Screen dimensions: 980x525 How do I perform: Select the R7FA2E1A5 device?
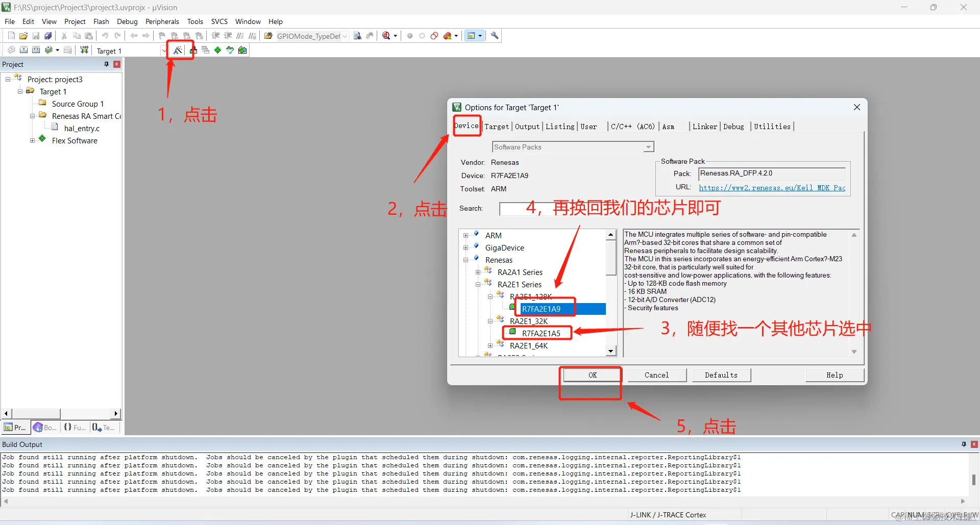541,333
